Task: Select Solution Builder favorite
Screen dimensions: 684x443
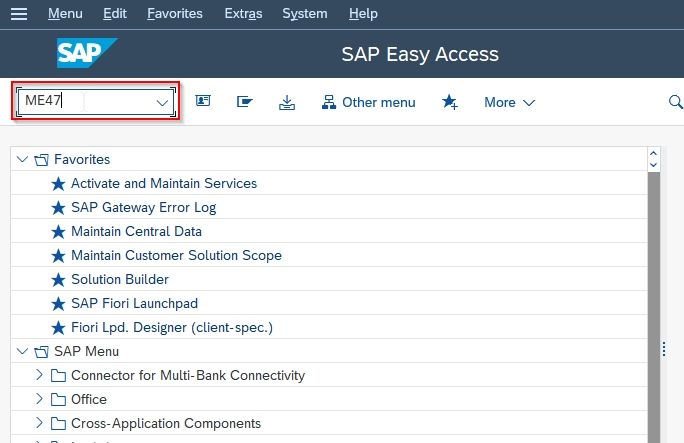Action: point(120,279)
